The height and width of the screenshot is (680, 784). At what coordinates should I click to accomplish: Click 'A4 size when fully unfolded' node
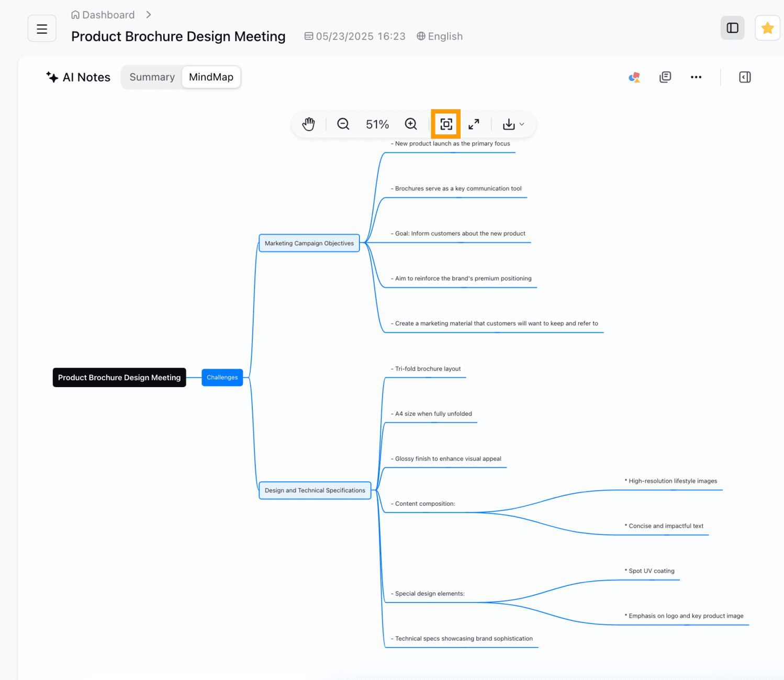[432, 414]
